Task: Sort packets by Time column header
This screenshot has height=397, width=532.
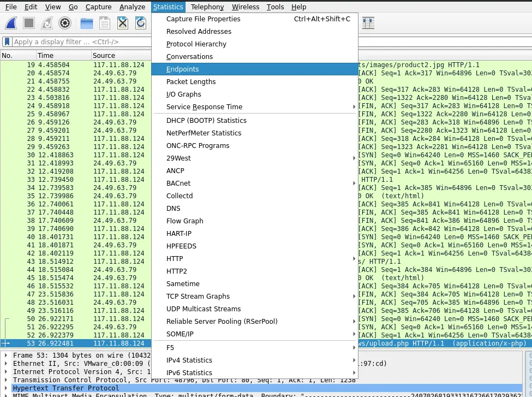Action: [63, 55]
